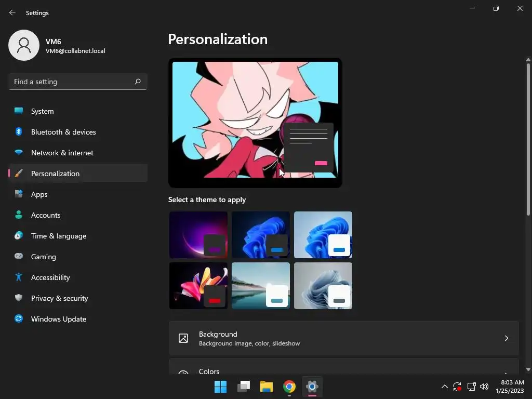Image resolution: width=532 pixels, height=399 pixels.
Task: Click the vertical scrollbar thumb
Action: tap(528, 139)
